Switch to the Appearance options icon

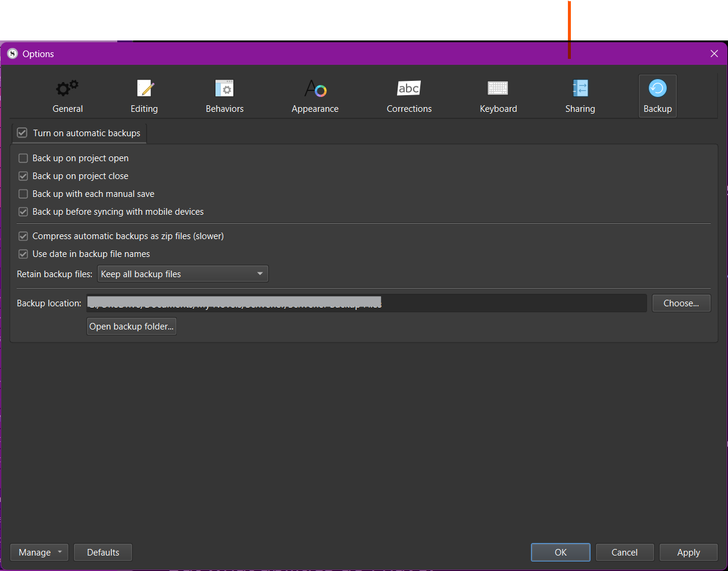[x=315, y=89]
